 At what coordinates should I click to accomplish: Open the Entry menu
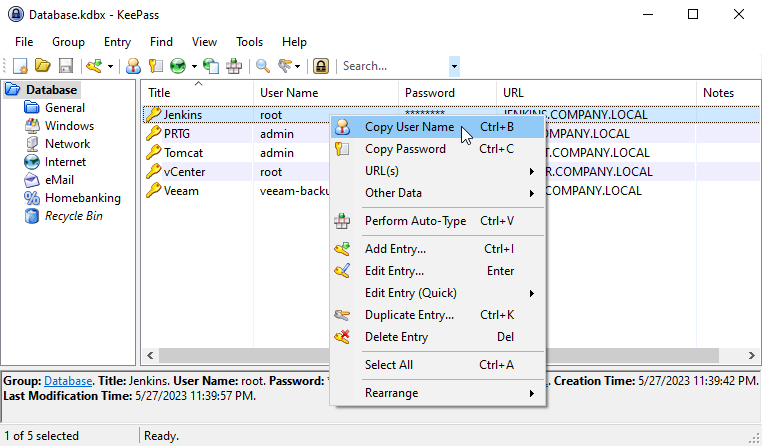tap(117, 42)
